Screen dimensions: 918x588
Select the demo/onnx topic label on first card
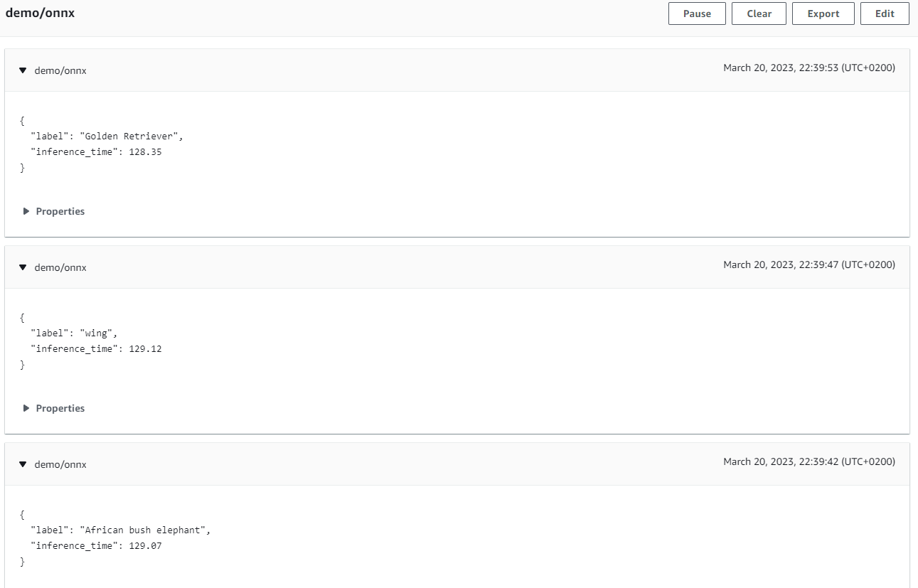(x=60, y=70)
